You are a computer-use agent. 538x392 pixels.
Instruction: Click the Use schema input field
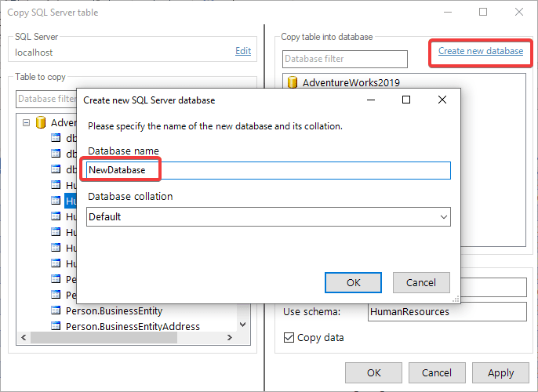(447, 311)
